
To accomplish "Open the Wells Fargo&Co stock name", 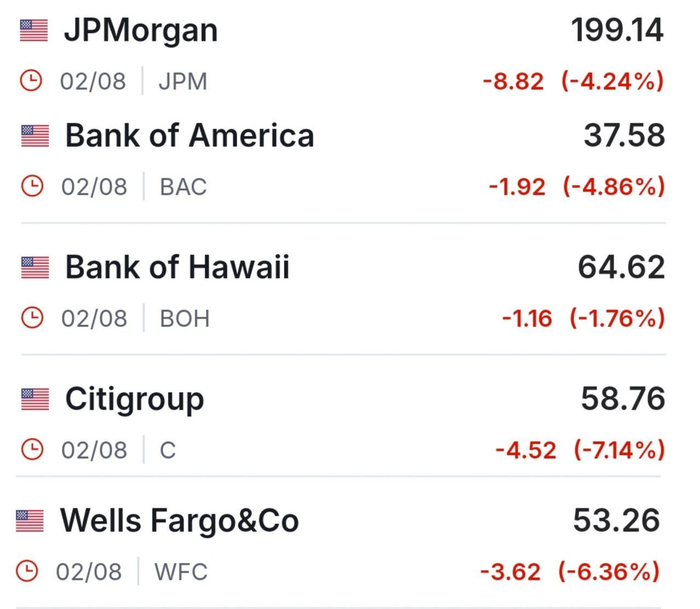I will pos(180,521).
